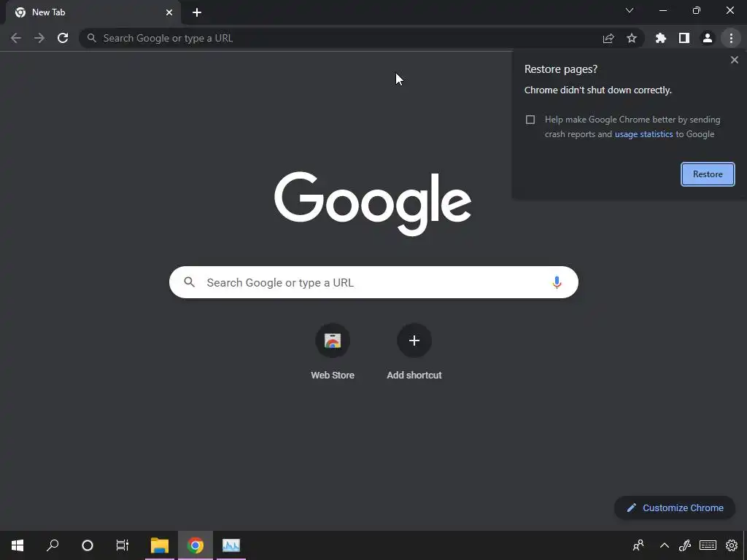The height and width of the screenshot is (560, 747).
Task: Open the Extensions puzzle icon
Action: point(661,38)
